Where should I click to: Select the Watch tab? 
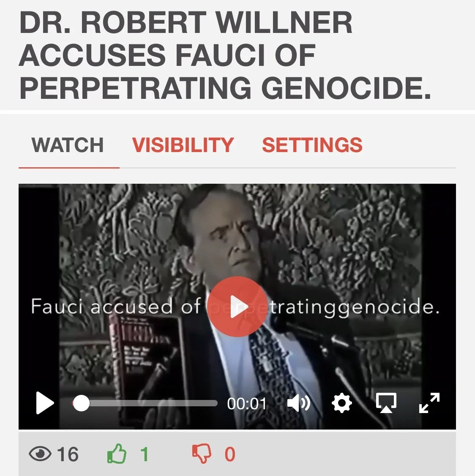pyautogui.click(x=68, y=145)
